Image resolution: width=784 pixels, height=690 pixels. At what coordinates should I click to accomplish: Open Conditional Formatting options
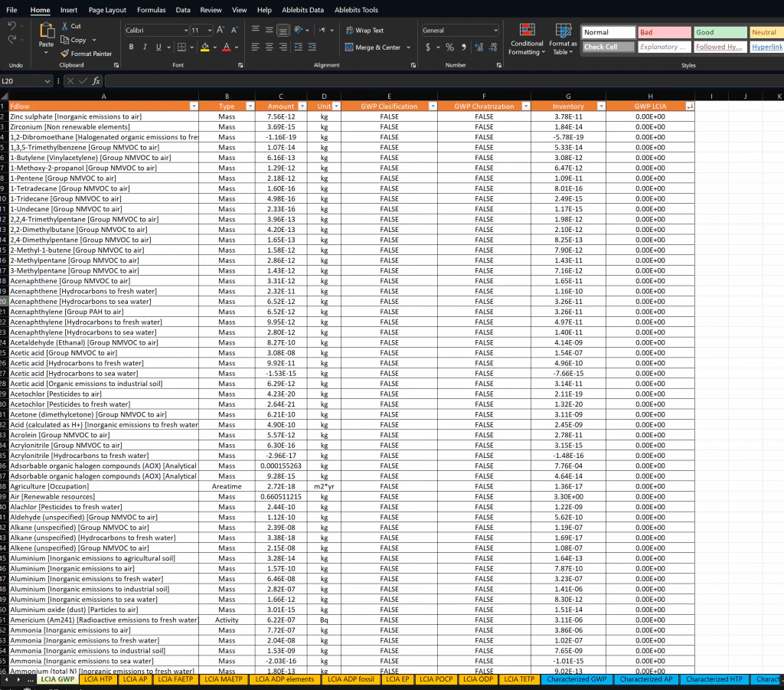(526, 40)
